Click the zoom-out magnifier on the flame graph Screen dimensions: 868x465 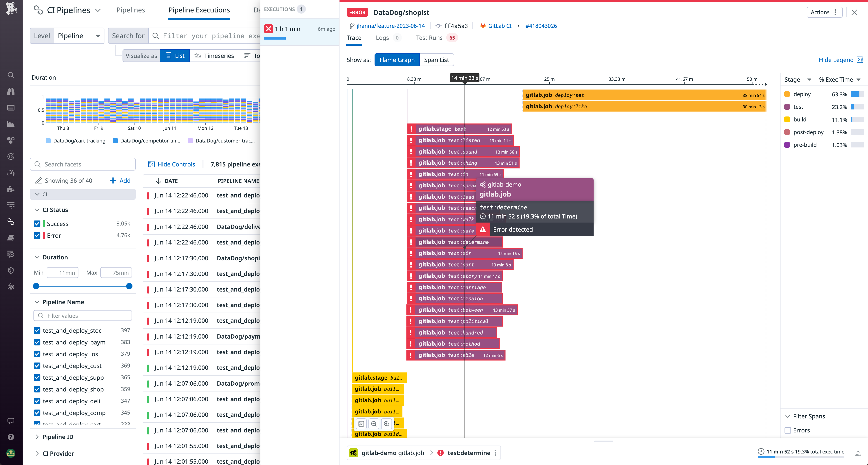click(374, 424)
